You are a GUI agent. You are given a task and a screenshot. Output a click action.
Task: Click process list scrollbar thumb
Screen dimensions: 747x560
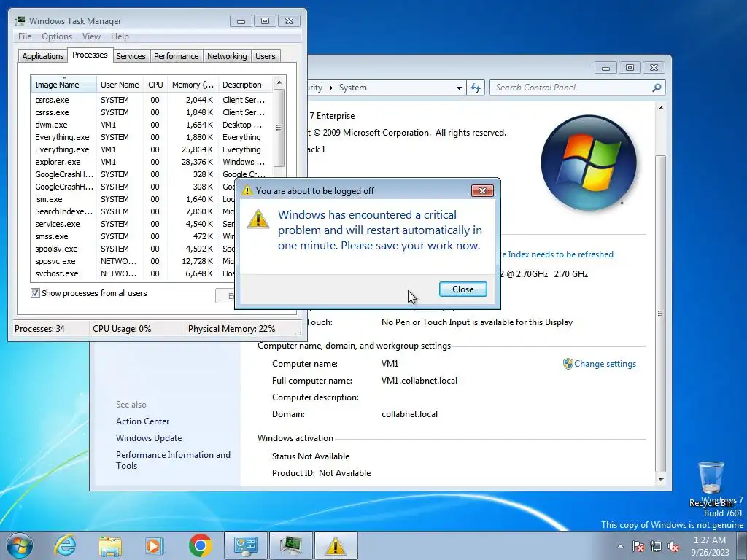pos(279,128)
